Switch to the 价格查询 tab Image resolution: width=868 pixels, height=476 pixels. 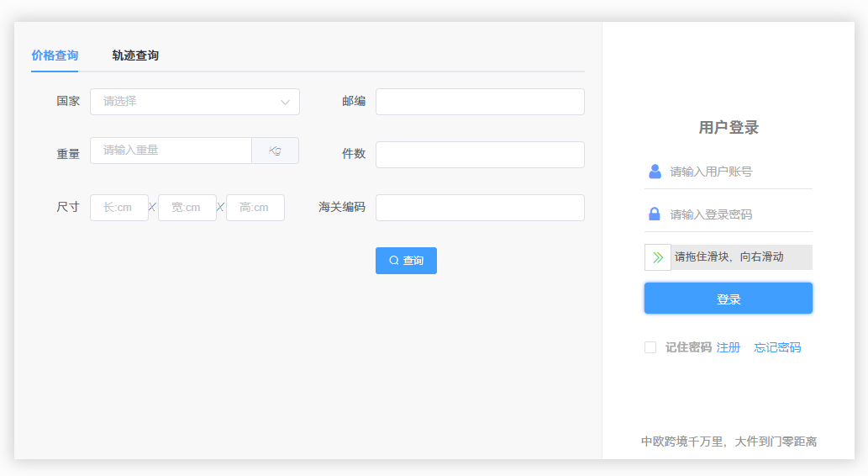(55, 56)
